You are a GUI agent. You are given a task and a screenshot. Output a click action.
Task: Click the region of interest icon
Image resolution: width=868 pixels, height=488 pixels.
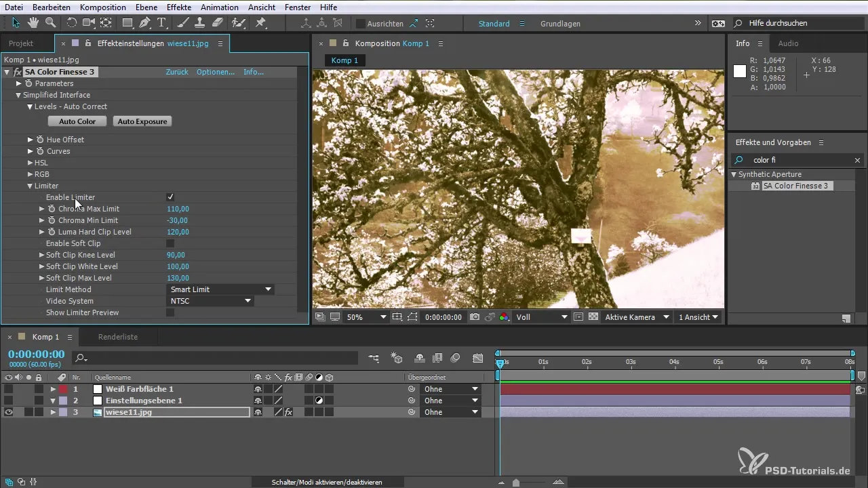[578, 317]
